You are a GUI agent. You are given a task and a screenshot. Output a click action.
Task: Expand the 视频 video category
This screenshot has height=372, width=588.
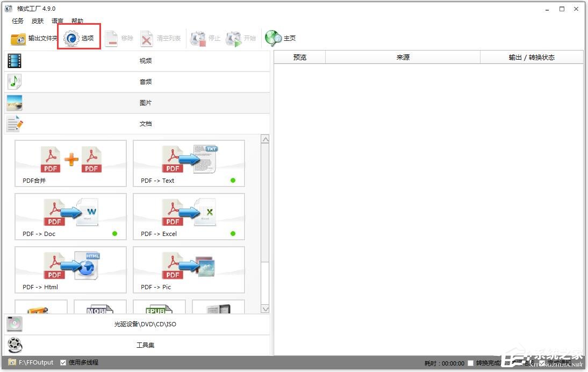point(145,61)
